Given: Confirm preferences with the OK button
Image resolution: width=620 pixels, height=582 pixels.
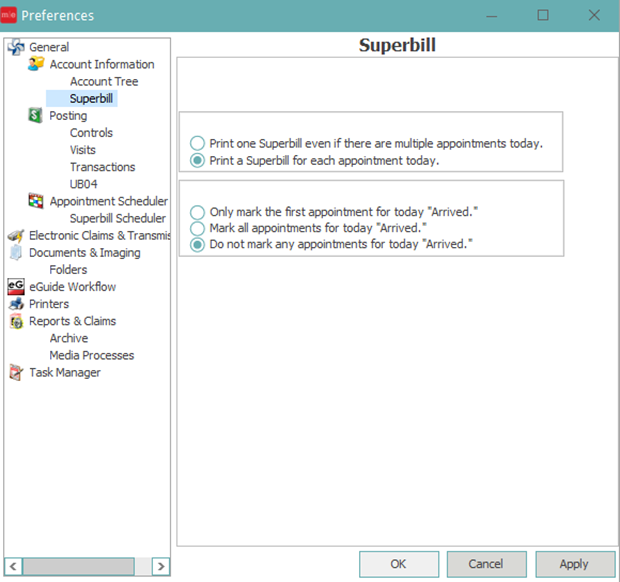Looking at the screenshot, I should pyautogui.click(x=398, y=564).
